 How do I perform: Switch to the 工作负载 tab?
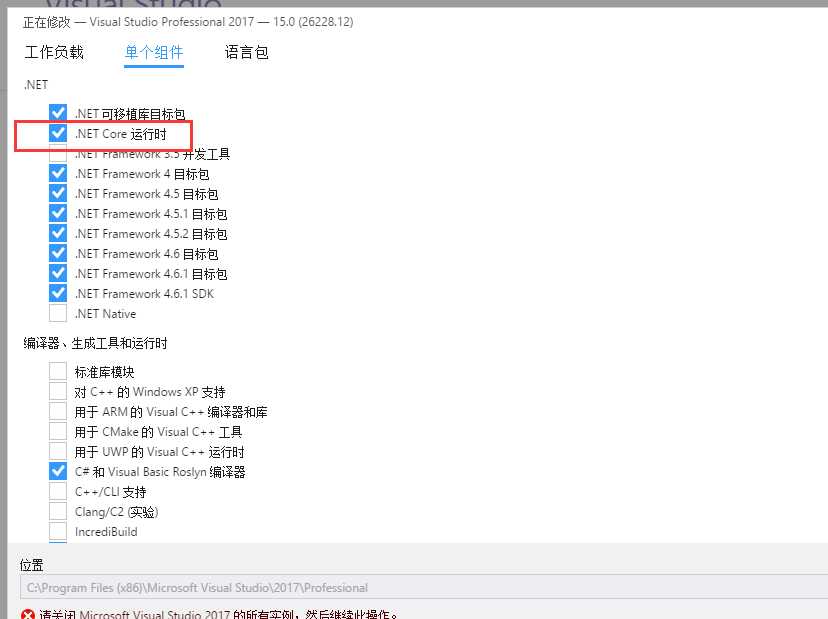click(54, 52)
